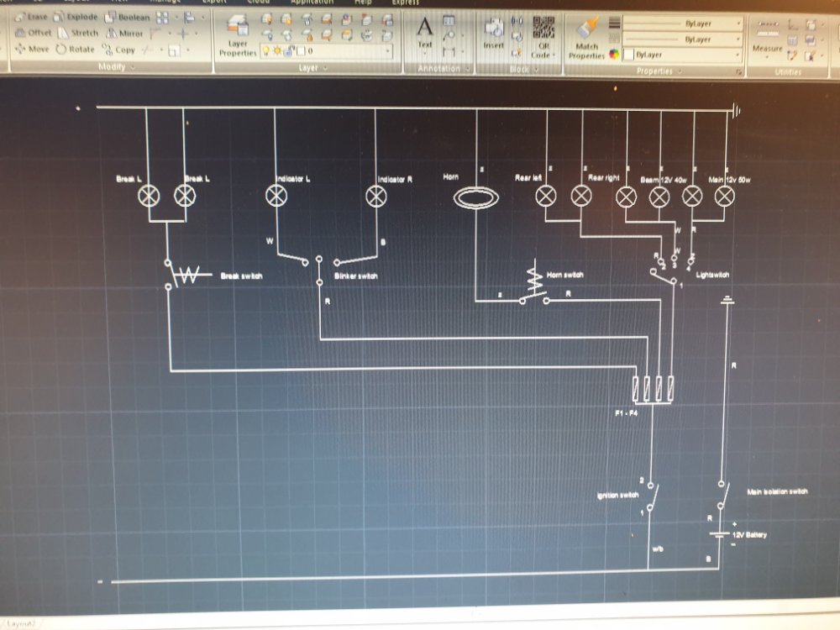Select the large Text annotation tool
Screen dimensions: 840x630
(425, 32)
